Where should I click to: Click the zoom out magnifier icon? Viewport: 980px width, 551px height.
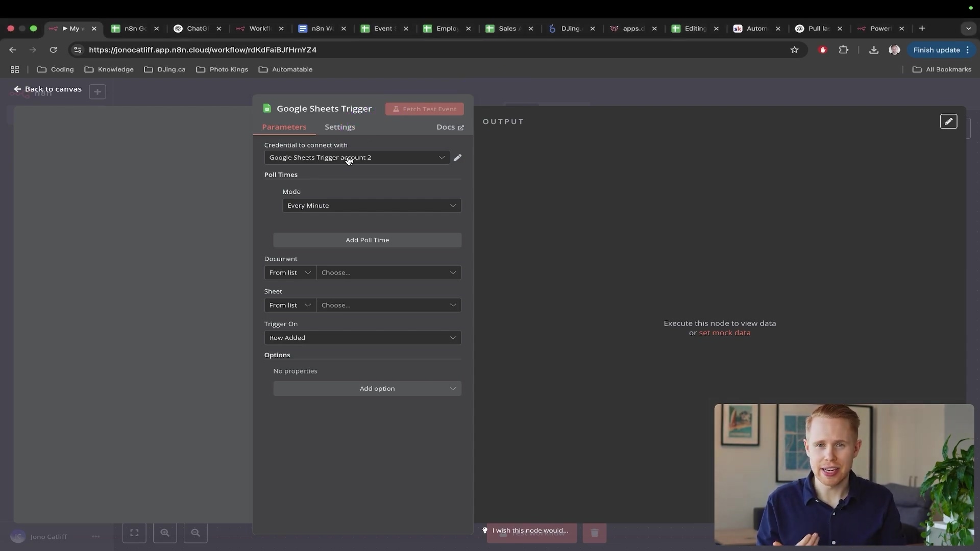(195, 533)
